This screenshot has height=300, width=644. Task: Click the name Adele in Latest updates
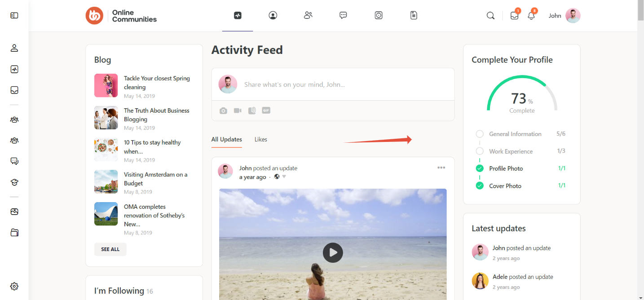[x=500, y=277]
